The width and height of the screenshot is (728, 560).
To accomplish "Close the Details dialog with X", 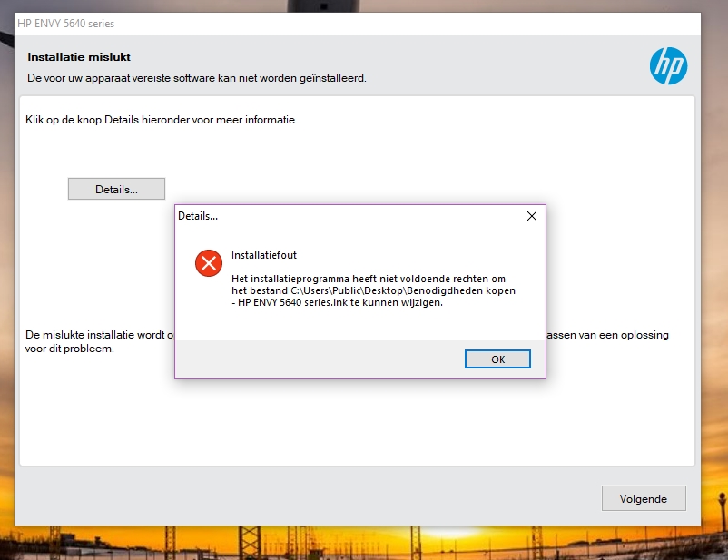I will coord(532,216).
